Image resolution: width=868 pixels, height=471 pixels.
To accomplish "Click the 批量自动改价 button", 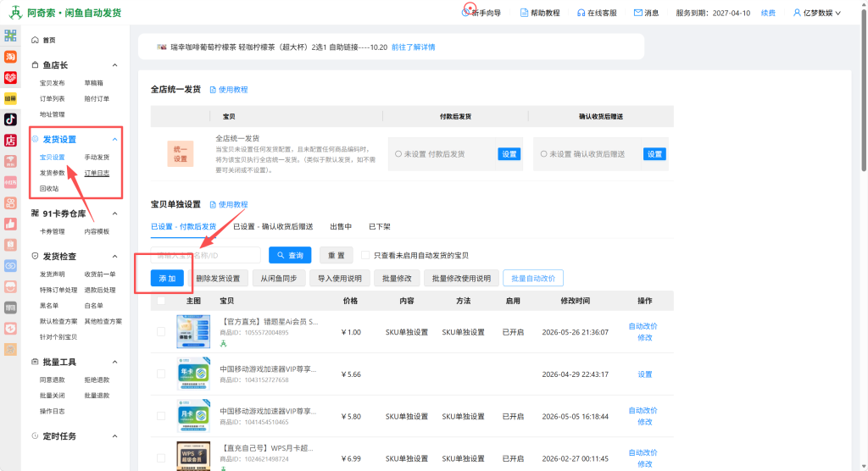I will (533, 279).
